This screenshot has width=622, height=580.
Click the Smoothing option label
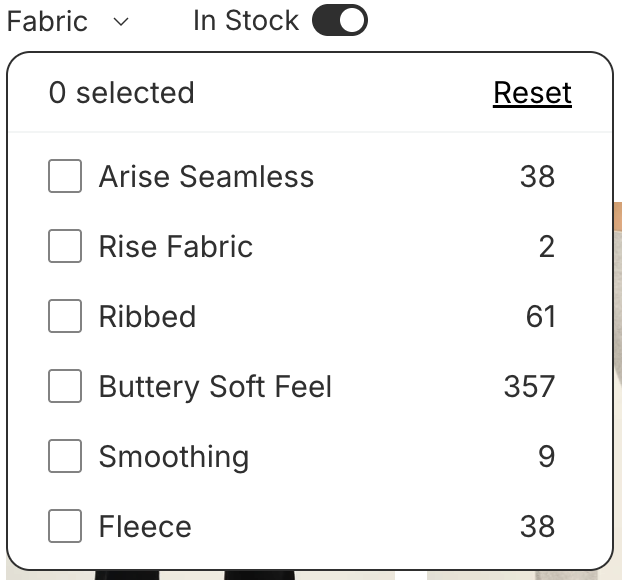pyautogui.click(x=174, y=457)
